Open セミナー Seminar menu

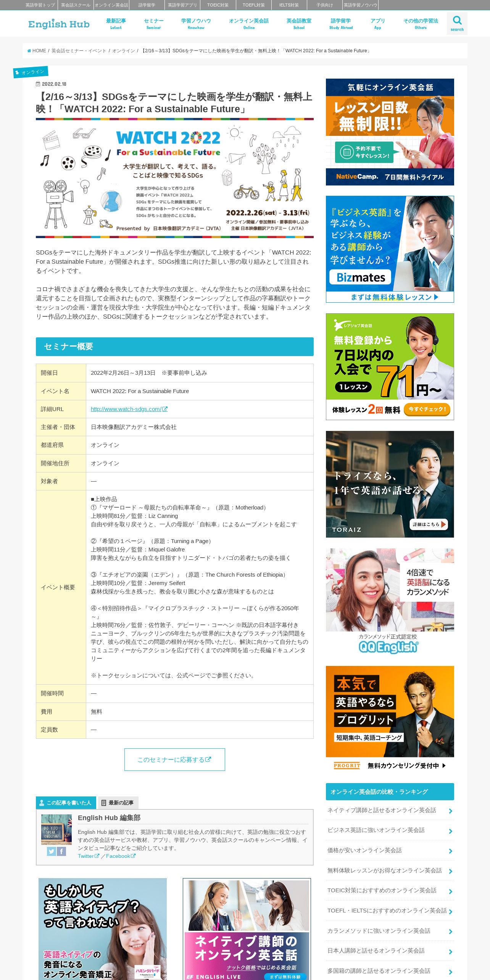click(153, 24)
